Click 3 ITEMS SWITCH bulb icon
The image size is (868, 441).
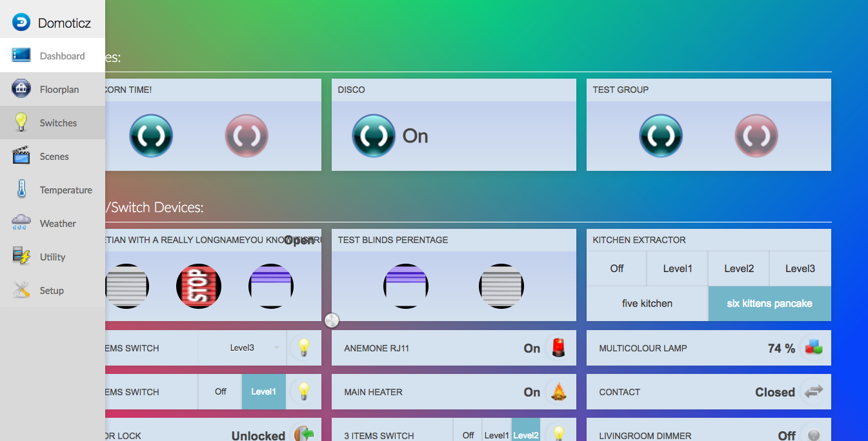558,434
